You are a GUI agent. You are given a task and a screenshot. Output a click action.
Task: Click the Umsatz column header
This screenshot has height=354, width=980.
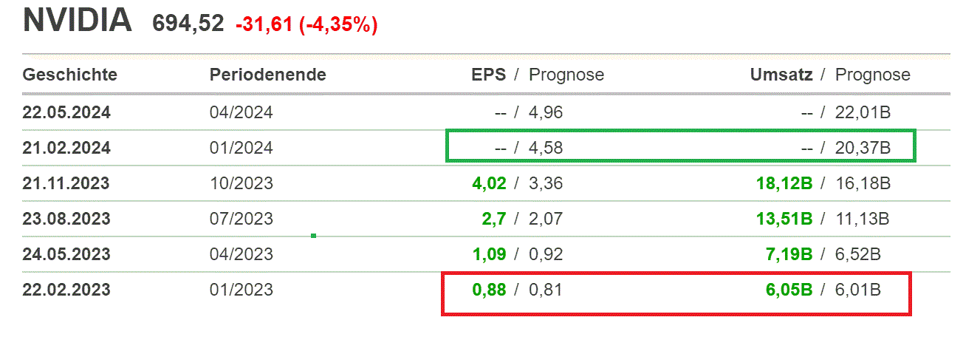(x=781, y=75)
